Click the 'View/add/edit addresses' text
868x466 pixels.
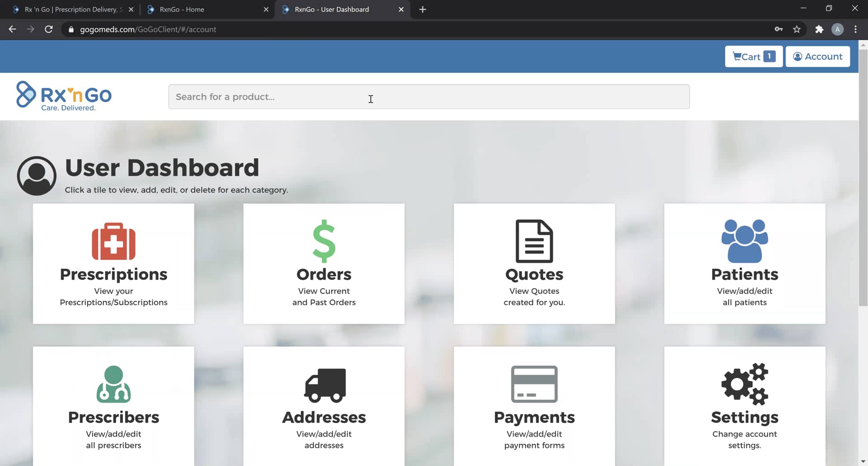pyautogui.click(x=324, y=440)
